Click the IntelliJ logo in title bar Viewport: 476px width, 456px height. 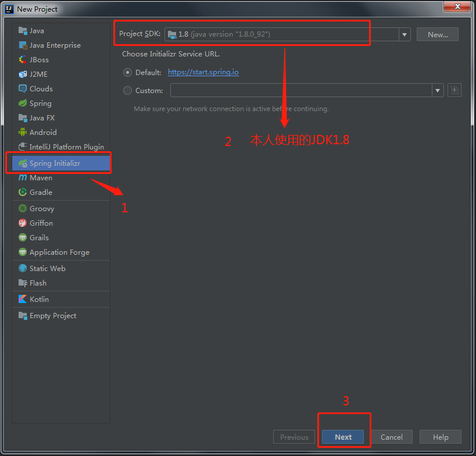(x=9, y=9)
